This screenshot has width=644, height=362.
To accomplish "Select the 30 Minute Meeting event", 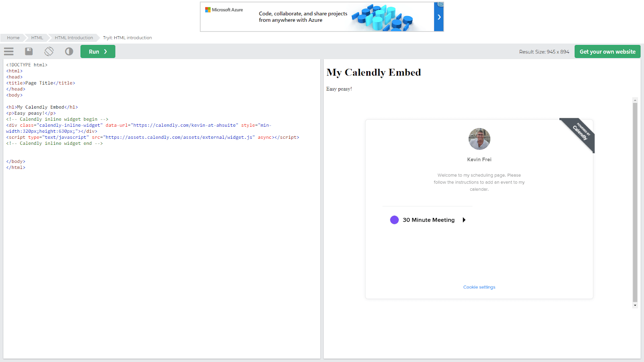I will [428, 220].
